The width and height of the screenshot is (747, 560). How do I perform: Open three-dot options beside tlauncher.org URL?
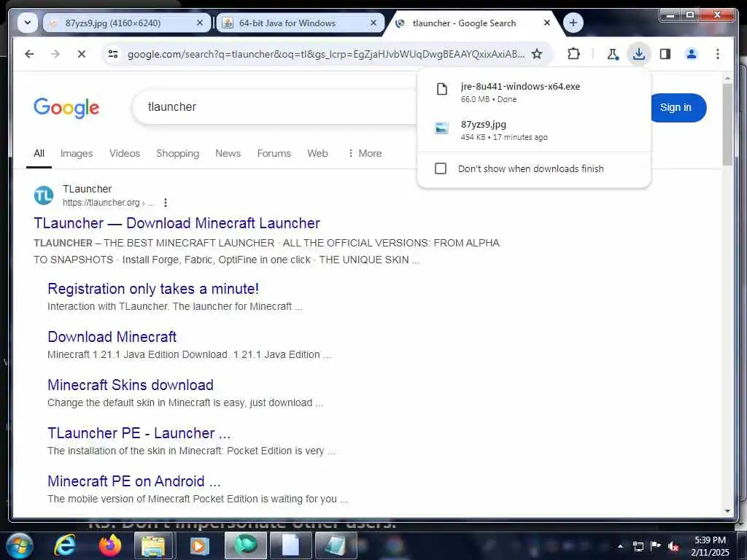coord(166,203)
